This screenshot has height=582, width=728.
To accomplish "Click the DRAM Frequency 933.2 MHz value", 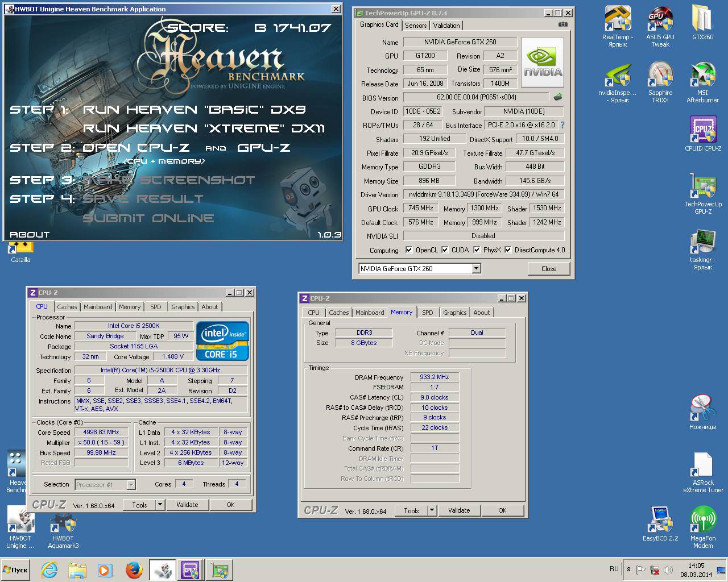I will 435,377.
